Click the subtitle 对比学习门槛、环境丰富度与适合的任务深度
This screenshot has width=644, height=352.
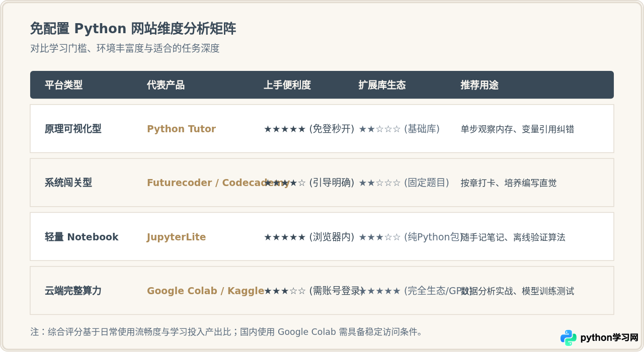(125, 48)
